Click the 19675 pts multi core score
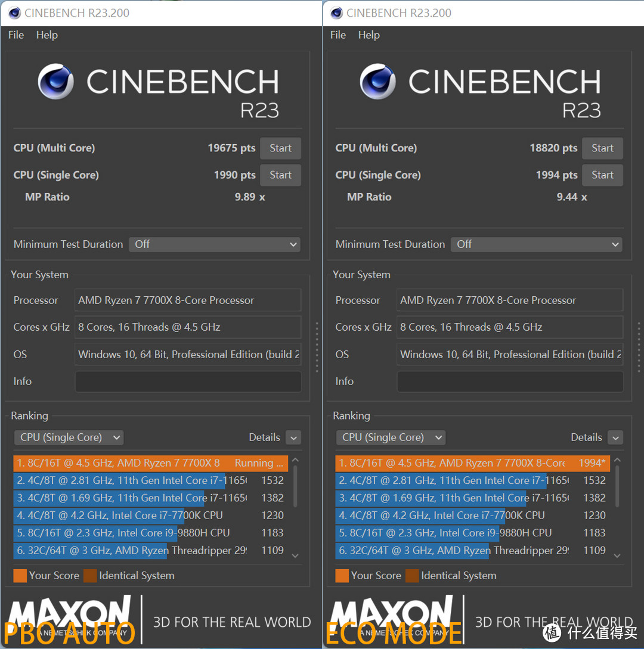Viewport: 644px width, 649px height. pos(231,148)
